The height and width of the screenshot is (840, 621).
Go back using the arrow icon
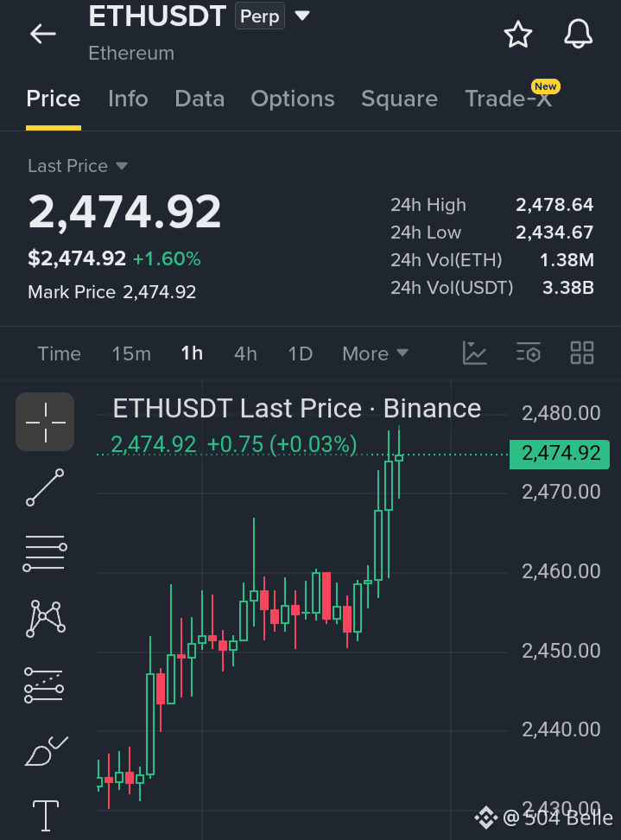point(43,34)
